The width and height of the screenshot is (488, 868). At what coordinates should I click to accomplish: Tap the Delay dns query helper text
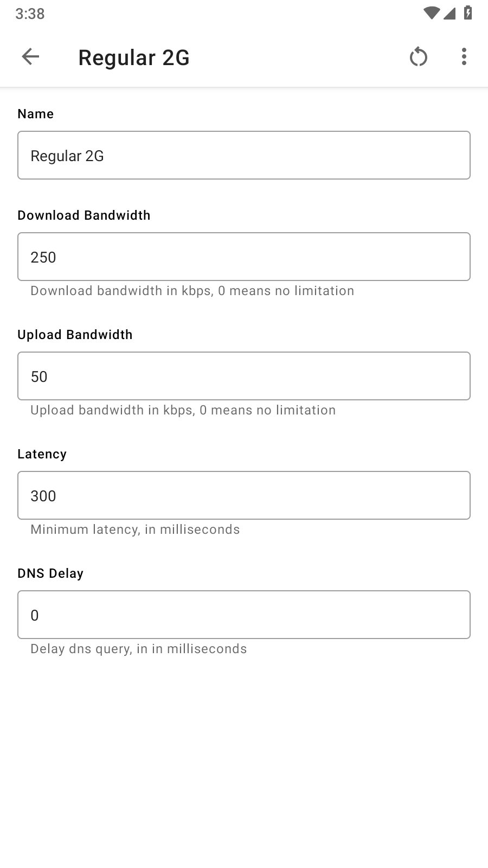tap(138, 649)
